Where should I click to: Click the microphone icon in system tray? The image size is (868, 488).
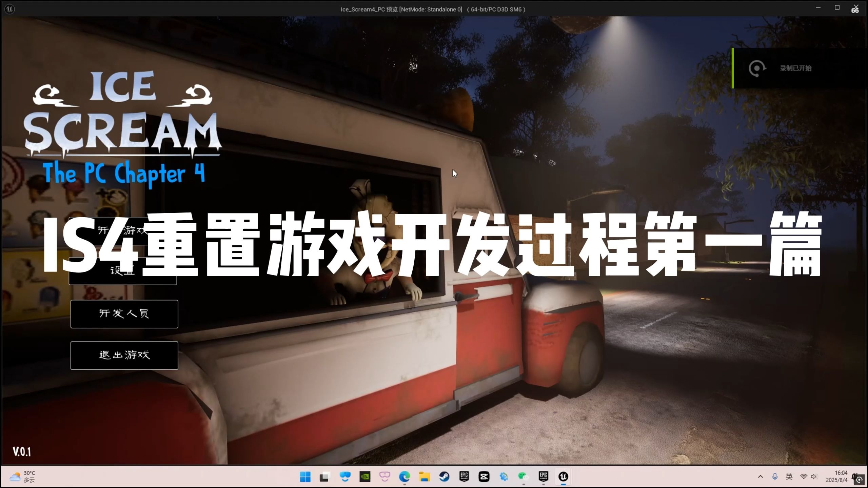[775, 477]
